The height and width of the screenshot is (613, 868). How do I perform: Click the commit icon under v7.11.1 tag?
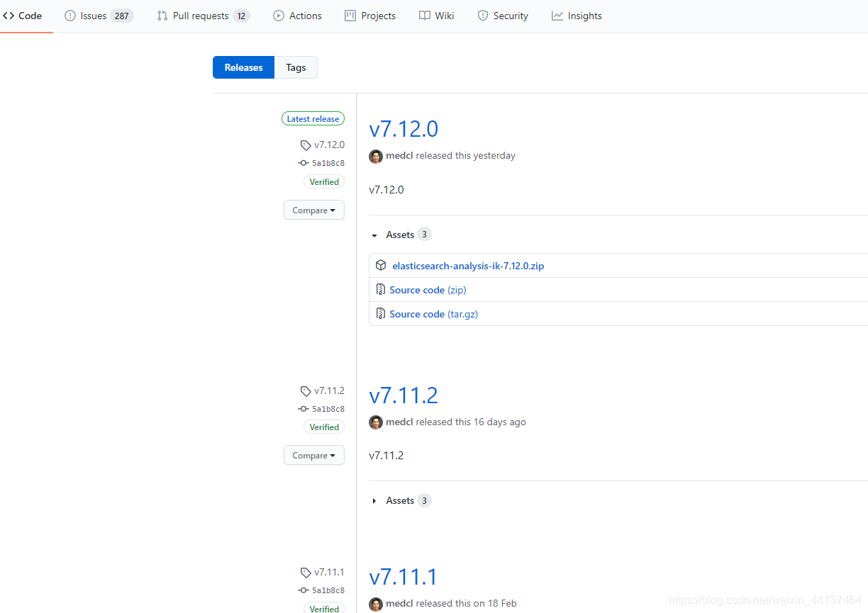(304, 590)
